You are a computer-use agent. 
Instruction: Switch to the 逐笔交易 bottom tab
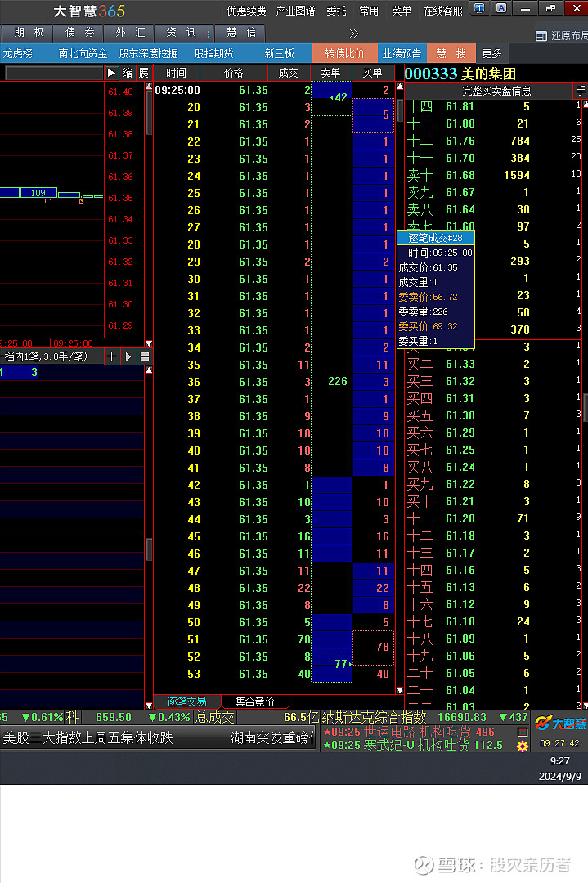pos(186,701)
